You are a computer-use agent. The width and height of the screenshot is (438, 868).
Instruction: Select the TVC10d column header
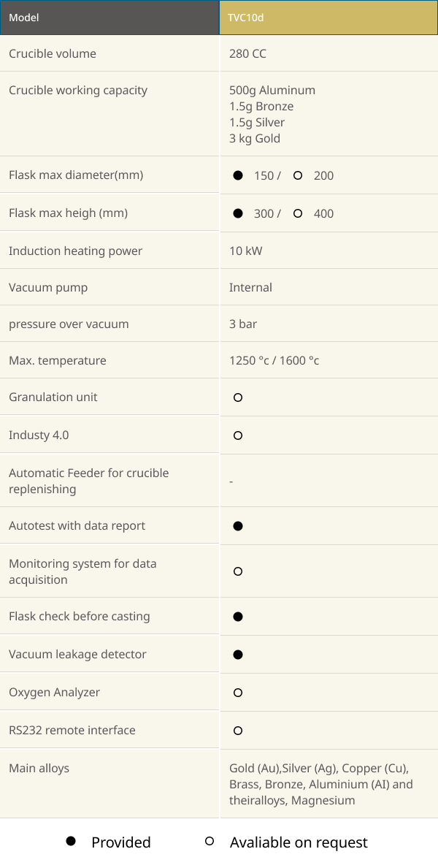[x=328, y=18]
